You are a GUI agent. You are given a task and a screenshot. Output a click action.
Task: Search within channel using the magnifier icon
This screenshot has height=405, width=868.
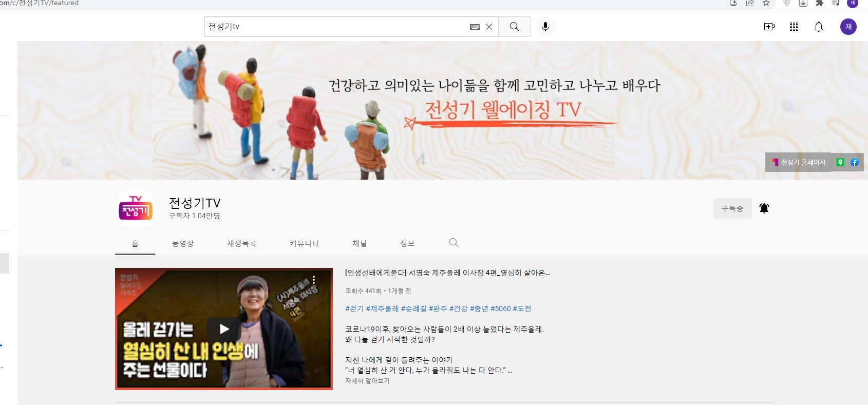point(454,243)
